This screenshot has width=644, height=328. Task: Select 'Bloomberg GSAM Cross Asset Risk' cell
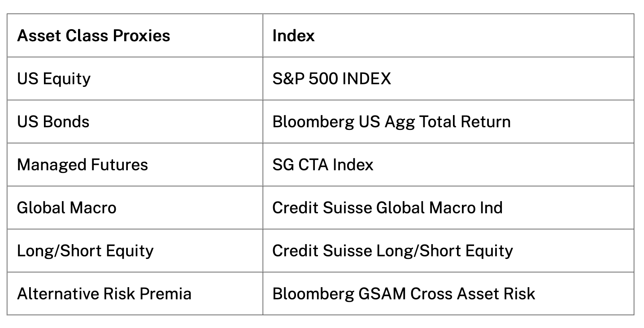click(x=404, y=294)
